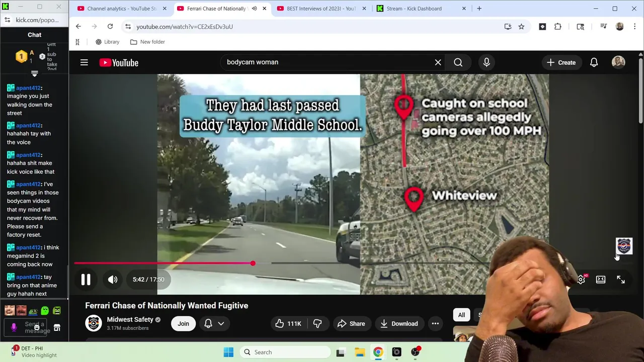
Task: Open Kick chat emoji picker smiley
Action: point(37,328)
